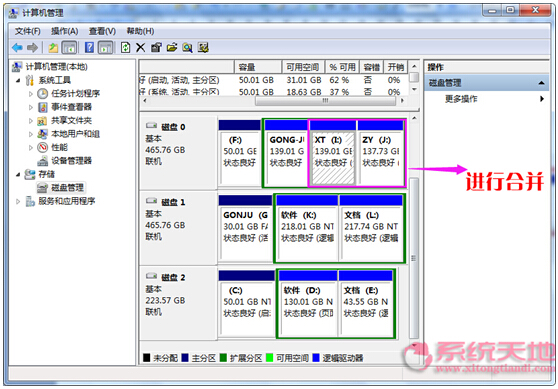Select the 共享文件夹 icon in tree
Viewport: 558px width, 389px height.
(42, 121)
